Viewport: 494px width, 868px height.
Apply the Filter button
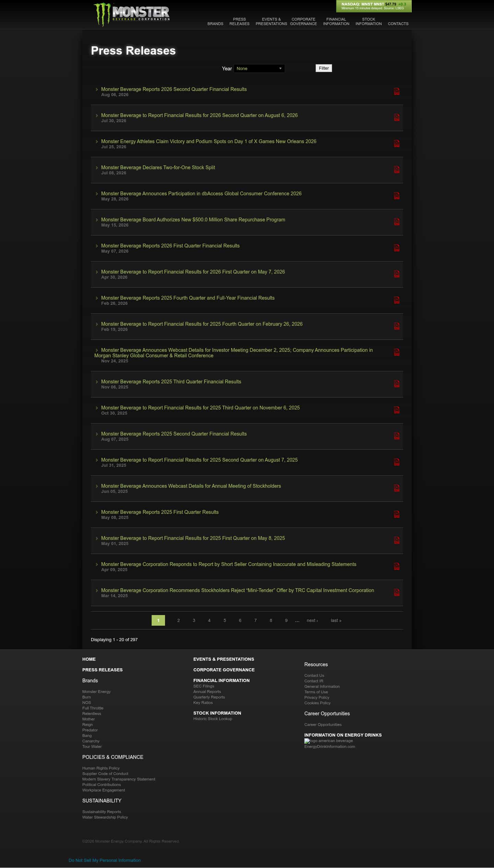pos(324,68)
